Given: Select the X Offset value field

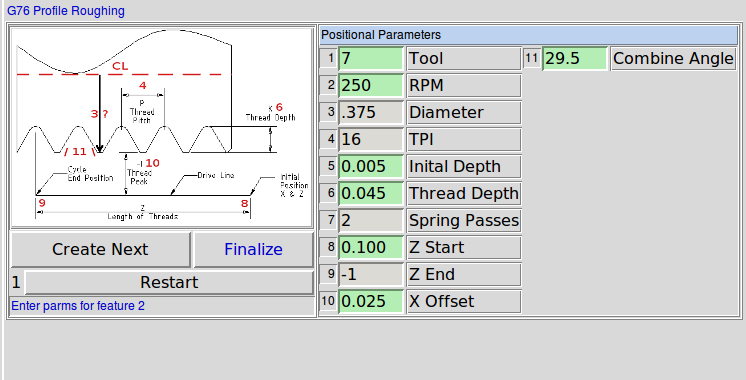Looking at the screenshot, I should pyautogui.click(x=371, y=302).
